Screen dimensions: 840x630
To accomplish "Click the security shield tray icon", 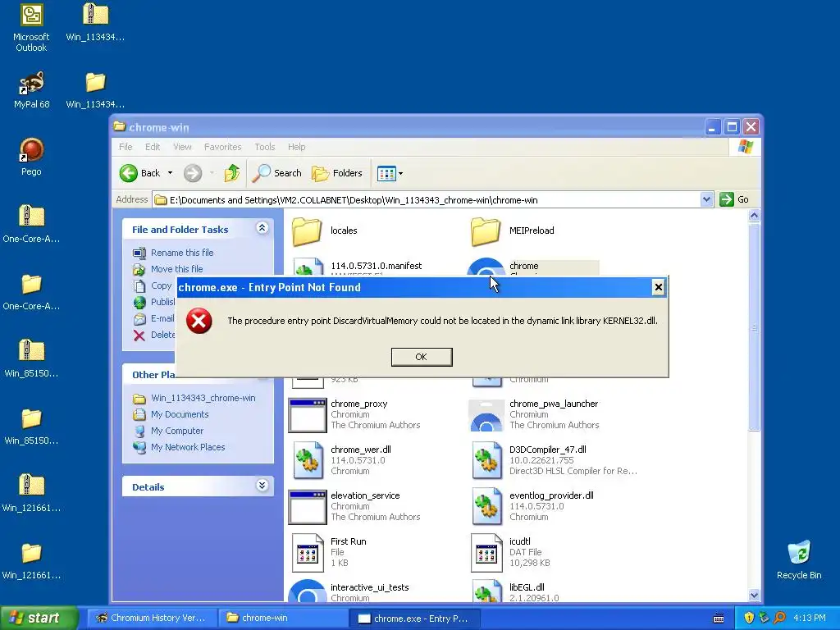I will (x=749, y=618).
